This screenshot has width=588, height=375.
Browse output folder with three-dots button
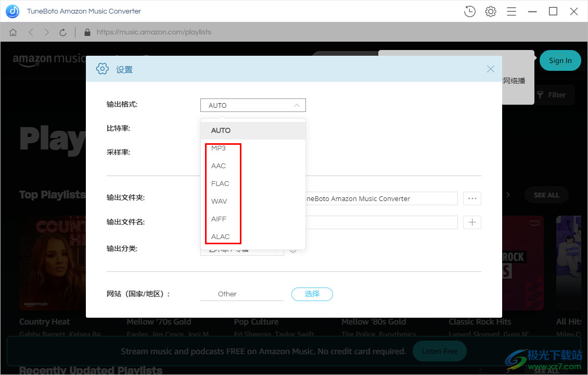point(472,198)
